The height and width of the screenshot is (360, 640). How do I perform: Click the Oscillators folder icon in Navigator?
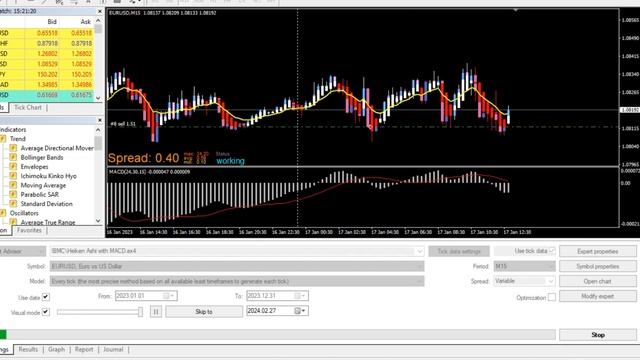[x=3, y=213]
